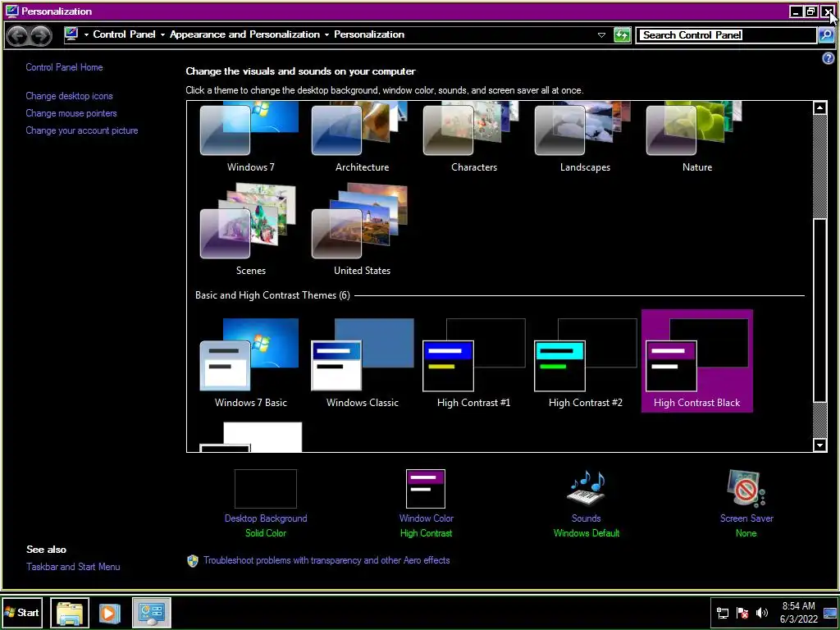
Task: Open the Action Center flag icon
Action: pos(742,614)
